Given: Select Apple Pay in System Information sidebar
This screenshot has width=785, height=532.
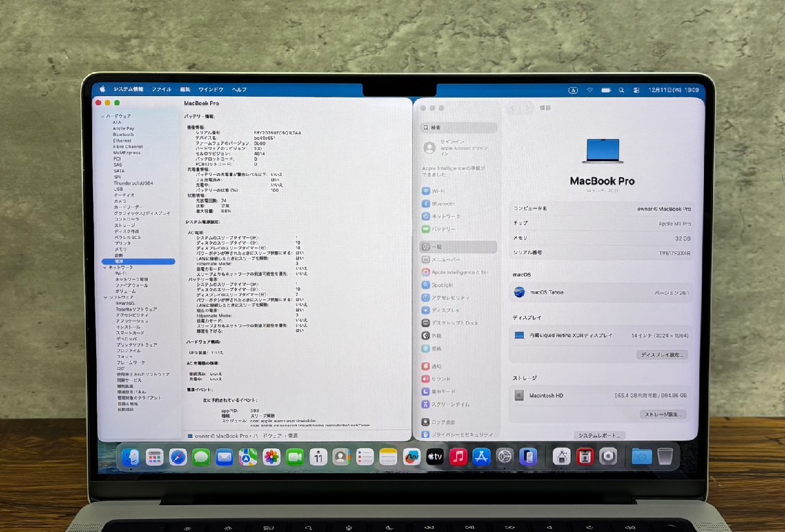Looking at the screenshot, I should [123, 128].
